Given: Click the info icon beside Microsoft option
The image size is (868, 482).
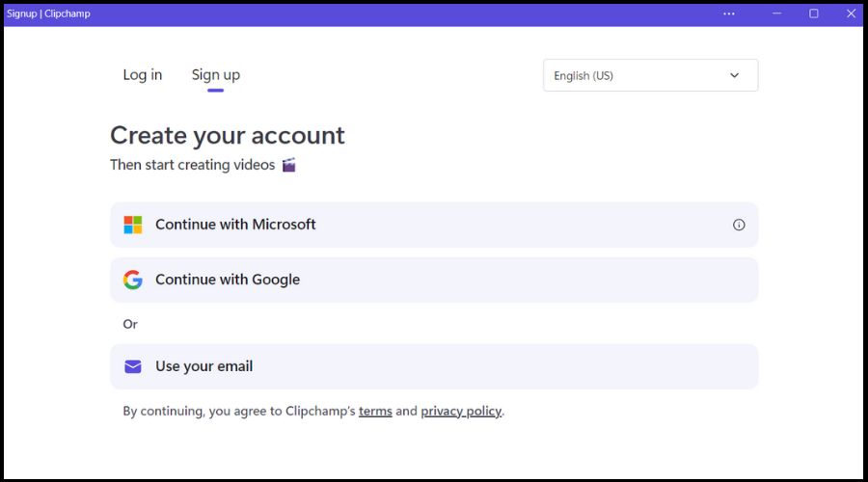Looking at the screenshot, I should click(x=739, y=225).
